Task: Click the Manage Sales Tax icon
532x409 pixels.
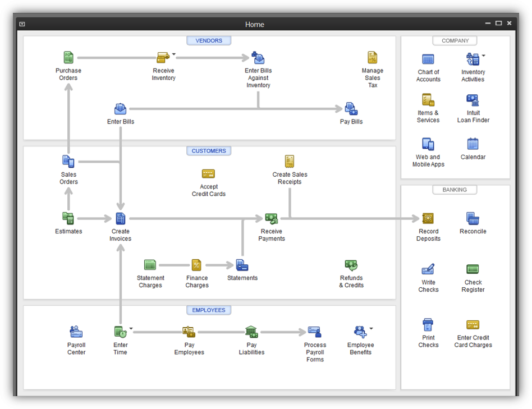Action: (x=373, y=57)
